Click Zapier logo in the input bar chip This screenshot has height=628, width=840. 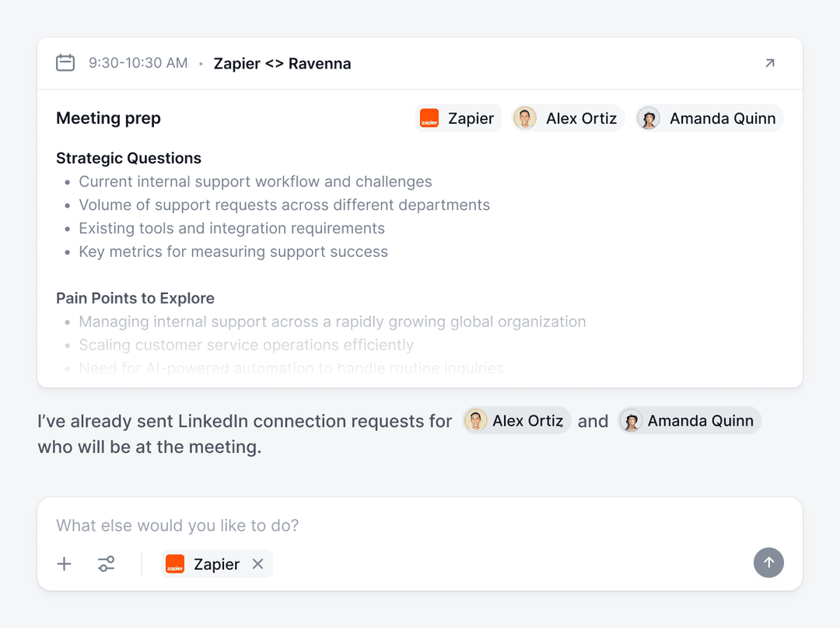[x=175, y=564]
